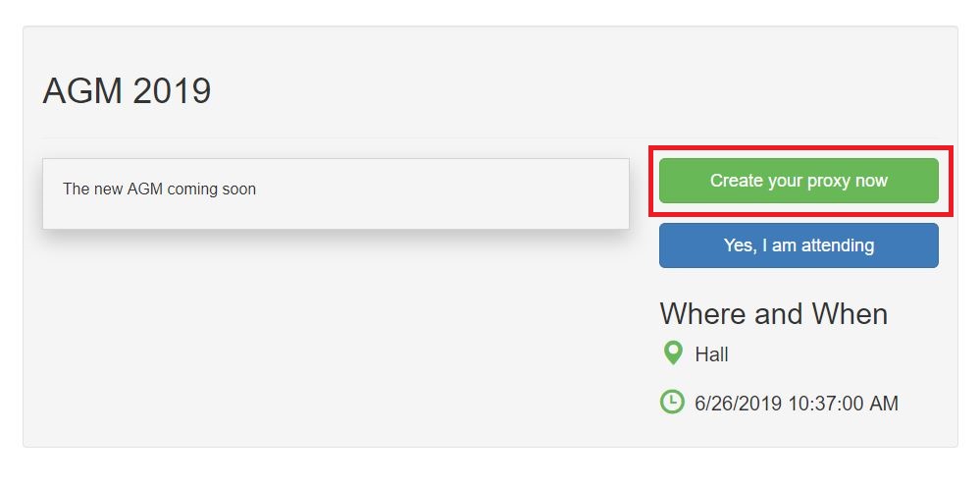This screenshot has width=980, height=488.
Task: Click the AGM 2019 page title
Action: coord(127,91)
